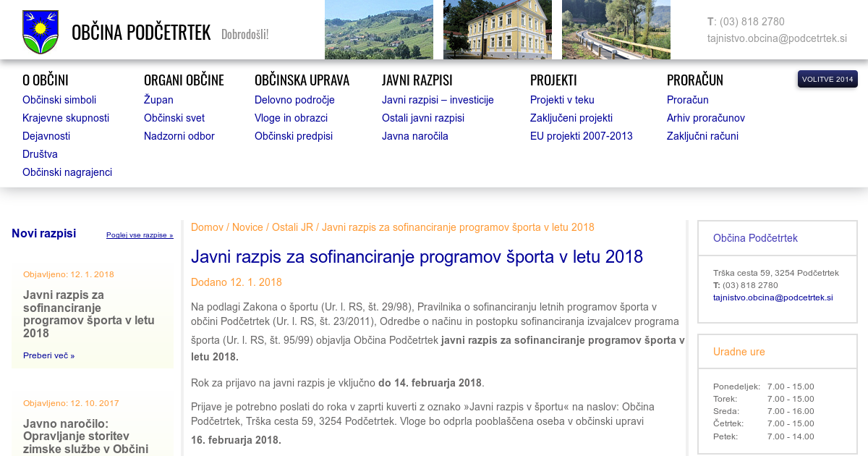This screenshot has height=456, width=868.
Task: Click the sidebar email tajnistvo.obcina@podcetrtek.si
Action: coord(773,297)
